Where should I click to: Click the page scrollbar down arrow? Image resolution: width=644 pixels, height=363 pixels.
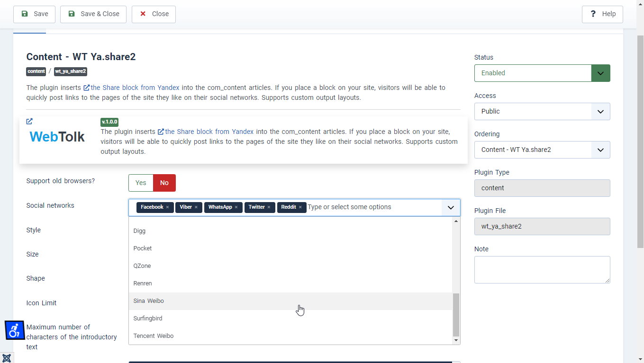640,359
